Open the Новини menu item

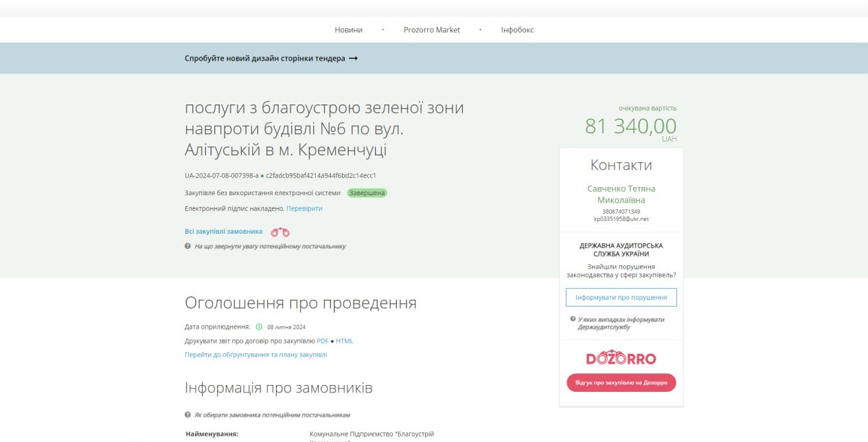[348, 30]
